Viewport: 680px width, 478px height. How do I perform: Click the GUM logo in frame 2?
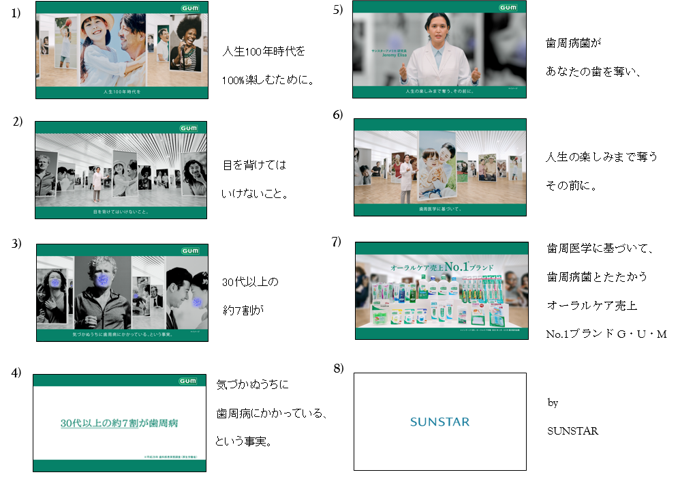189,128
